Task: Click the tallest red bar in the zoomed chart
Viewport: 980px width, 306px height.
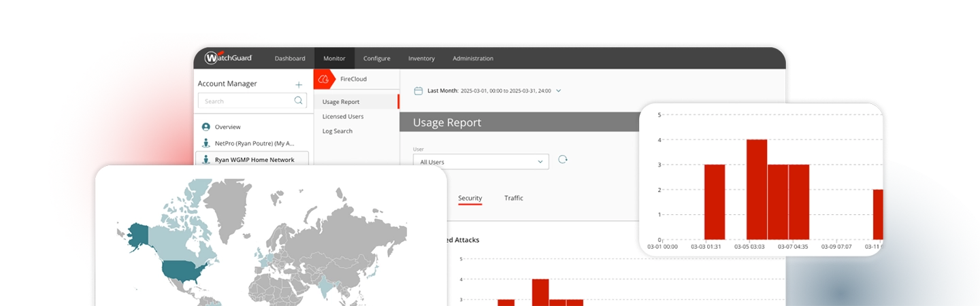Action: [x=757, y=189]
